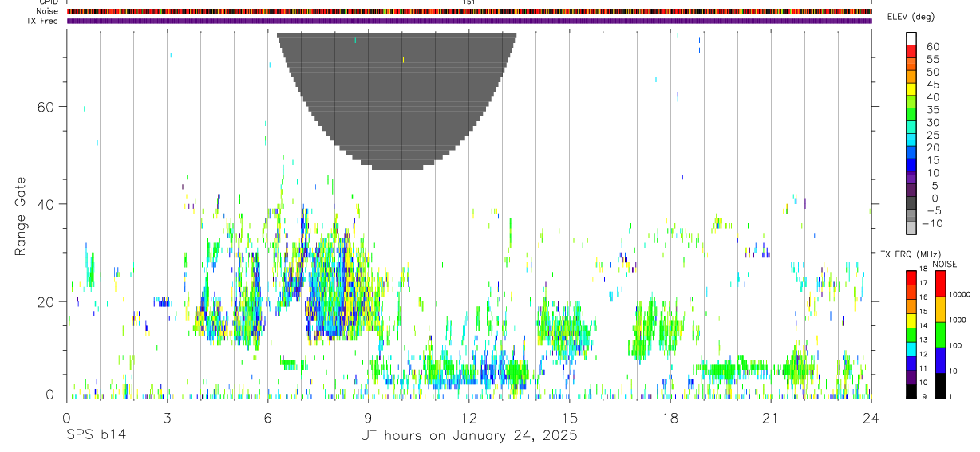Click the '10000' label on NOISE scale
This screenshot has width=980, height=452.
960,295
